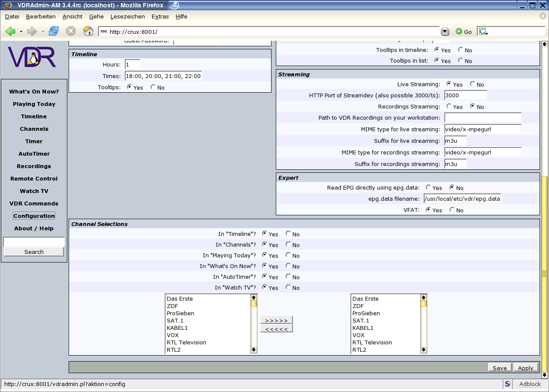Image resolution: width=549 pixels, height=392 pixels.
Task: Click the Save button
Action: pyautogui.click(x=500, y=368)
